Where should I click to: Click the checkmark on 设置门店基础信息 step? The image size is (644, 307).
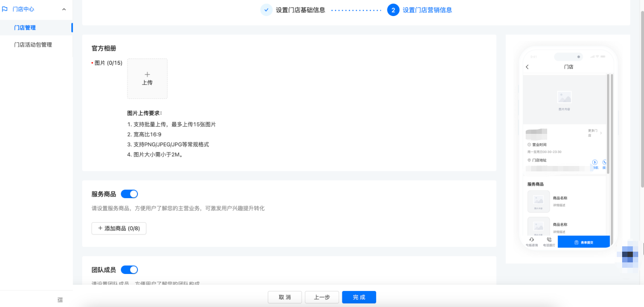pos(266,9)
